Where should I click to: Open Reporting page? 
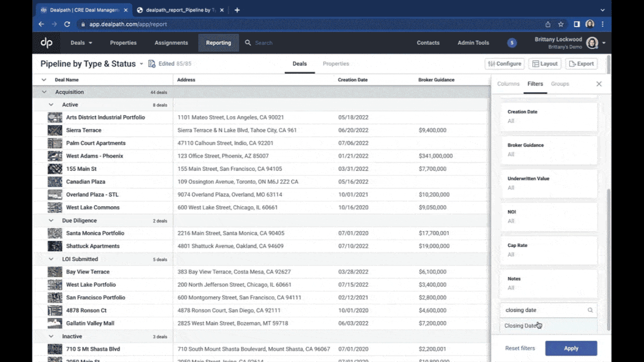(x=218, y=43)
